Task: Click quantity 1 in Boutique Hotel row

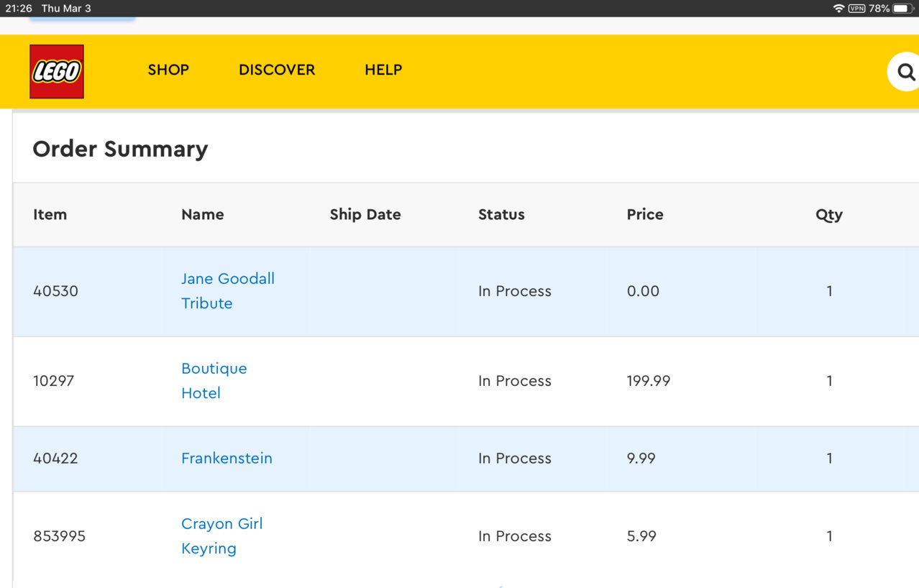Action: (x=830, y=381)
